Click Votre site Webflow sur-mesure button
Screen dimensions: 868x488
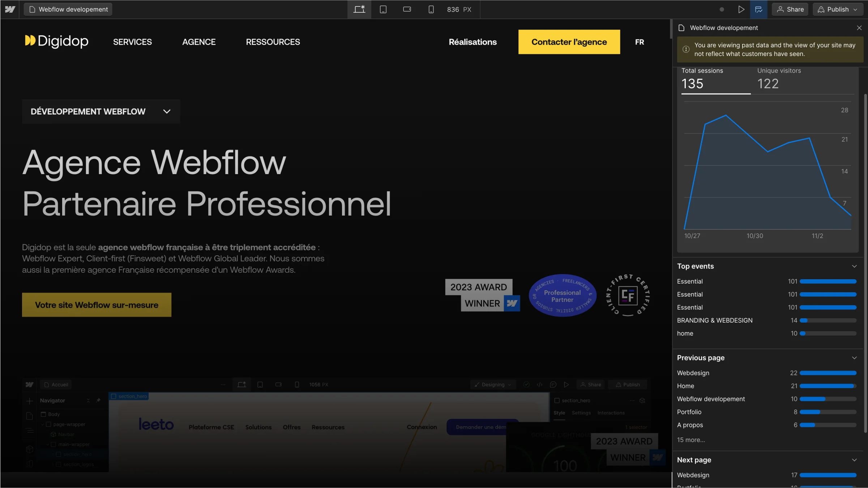pos(97,305)
